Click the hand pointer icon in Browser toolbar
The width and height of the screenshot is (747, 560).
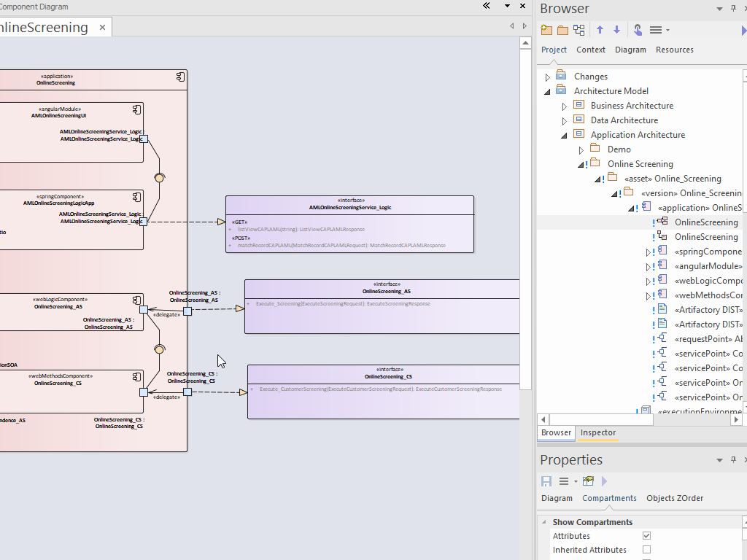pyautogui.click(x=638, y=30)
